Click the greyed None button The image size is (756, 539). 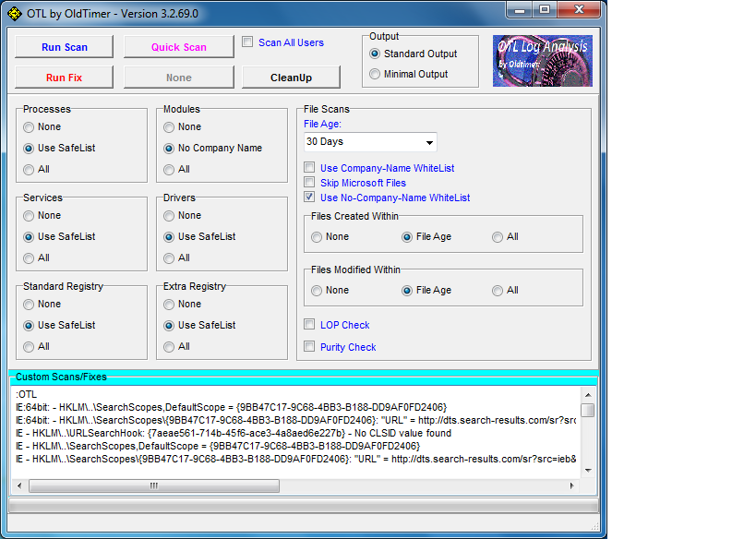(179, 78)
